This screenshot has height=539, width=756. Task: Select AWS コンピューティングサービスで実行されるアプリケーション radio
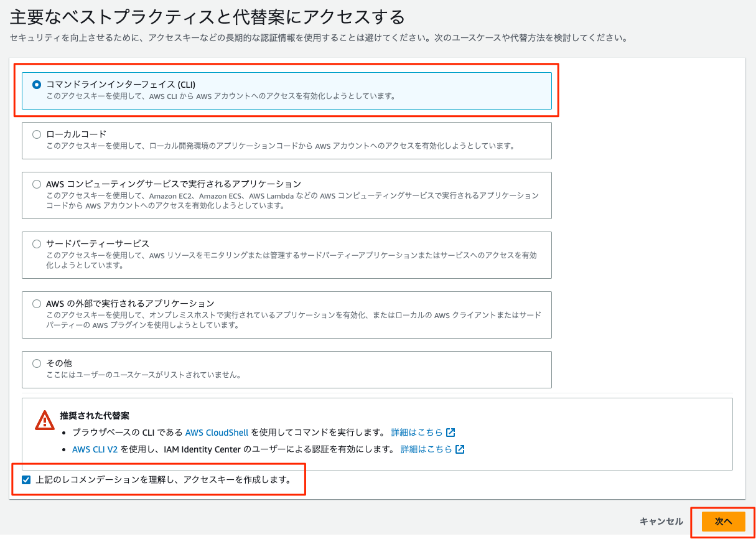pyautogui.click(x=37, y=184)
